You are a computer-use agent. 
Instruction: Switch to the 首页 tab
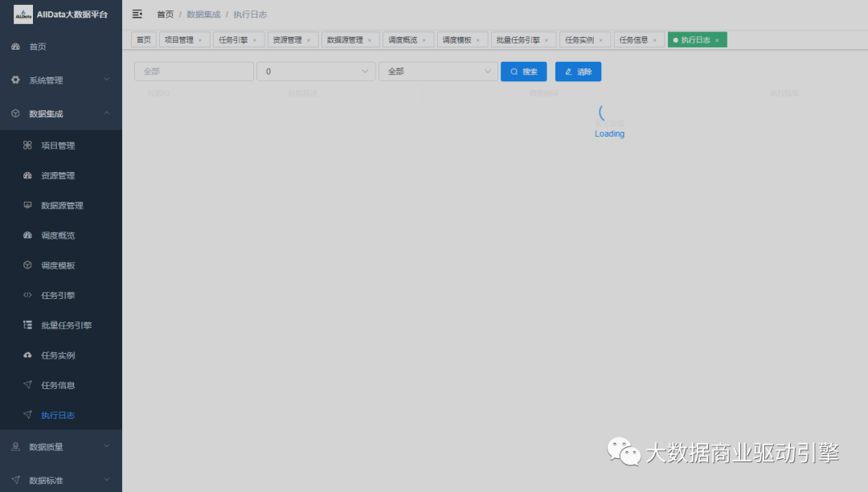coord(142,39)
